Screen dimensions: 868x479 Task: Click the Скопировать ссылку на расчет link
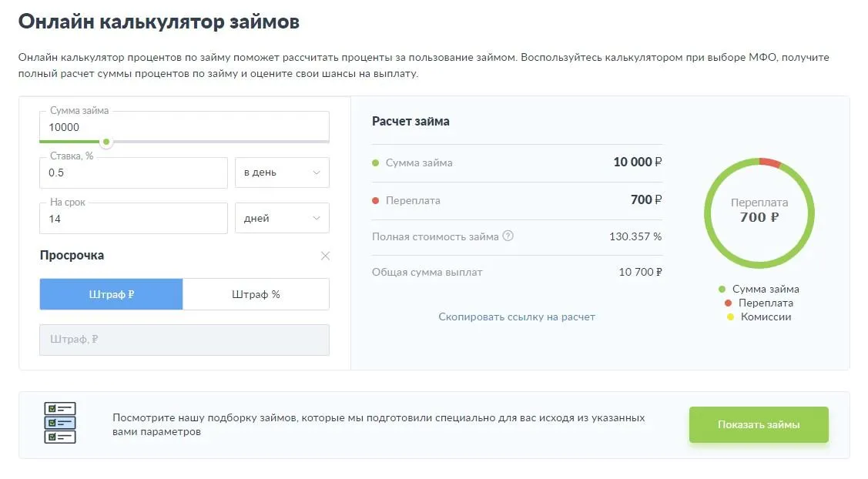click(x=516, y=317)
